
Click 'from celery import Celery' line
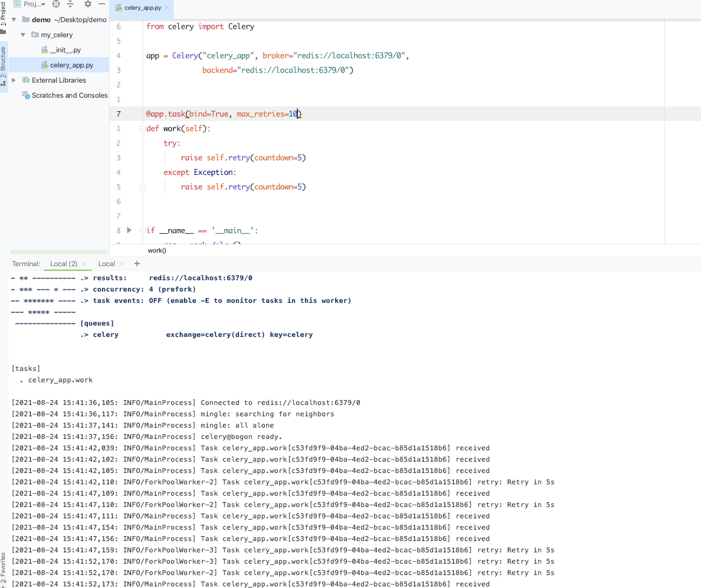pyautogui.click(x=200, y=26)
